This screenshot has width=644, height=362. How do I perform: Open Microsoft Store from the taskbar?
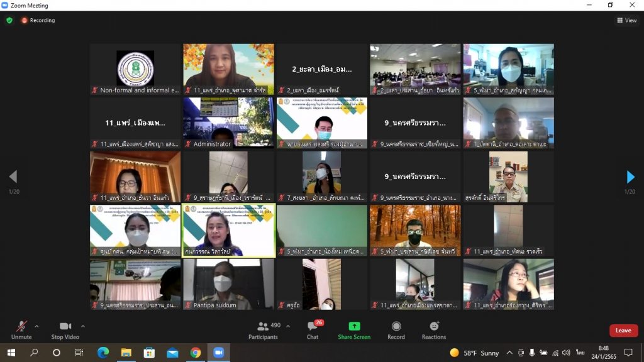[149, 353]
